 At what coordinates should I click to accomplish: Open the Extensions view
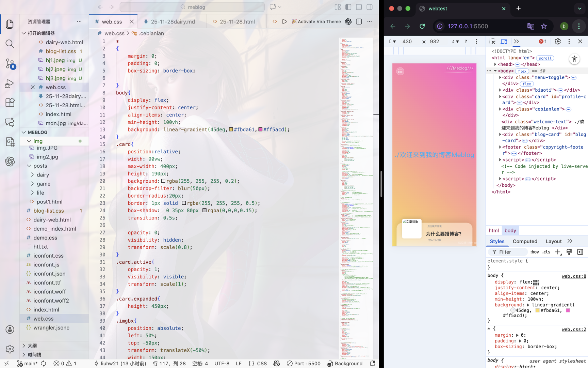pyautogui.click(x=10, y=103)
